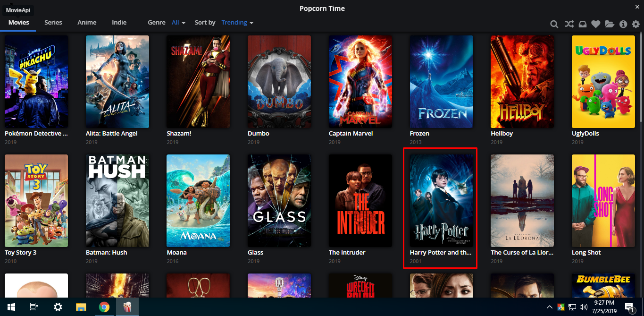Image resolution: width=644 pixels, height=316 pixels.
Task: Open the network tray icon
Action: click(571, 307)
